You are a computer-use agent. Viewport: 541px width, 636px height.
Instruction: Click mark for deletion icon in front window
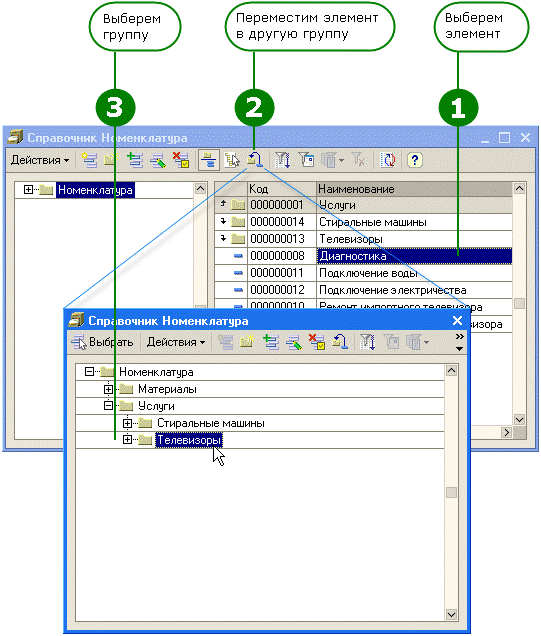[316, 342]
